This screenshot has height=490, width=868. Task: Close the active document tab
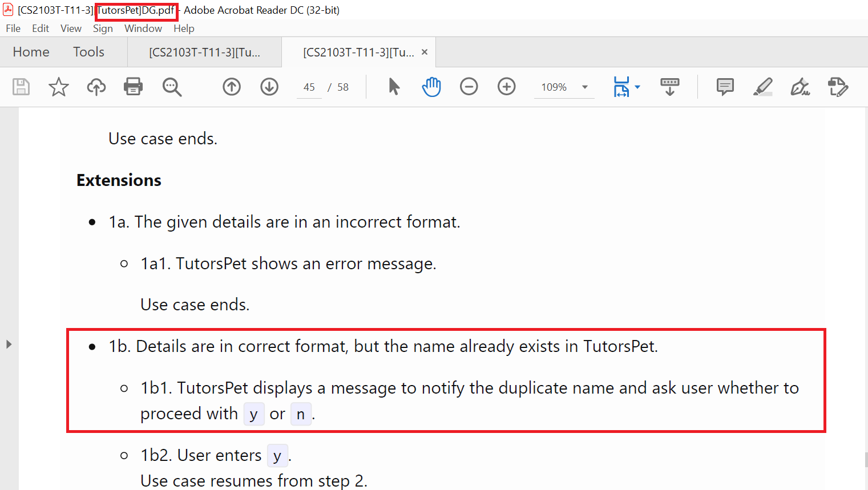[425, 52]
